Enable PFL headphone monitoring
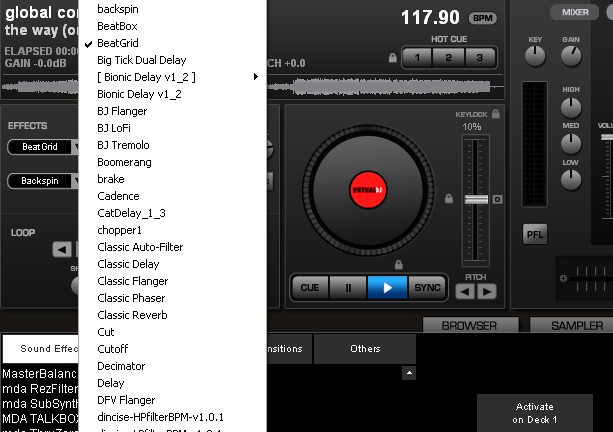Screen dimensions: 613x432 coord(535,235)
